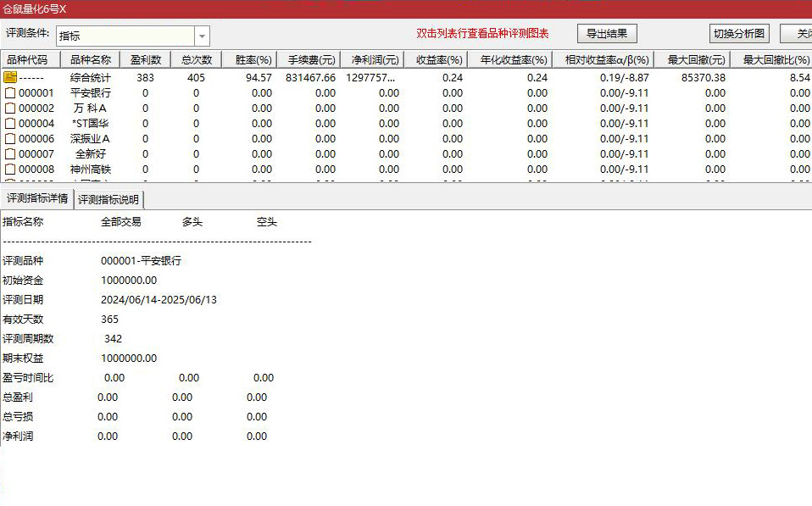Sort the table by 盈利数 column header
Screen dimensions: 812x506
click(144, 59)
